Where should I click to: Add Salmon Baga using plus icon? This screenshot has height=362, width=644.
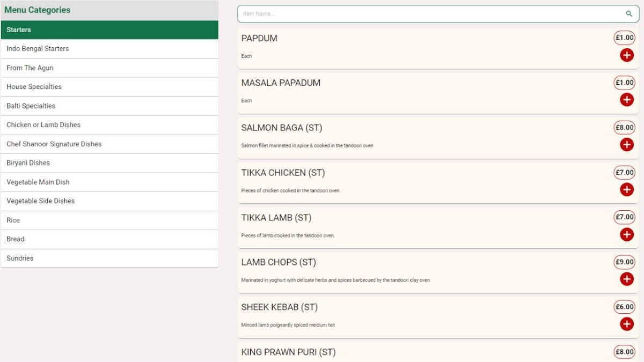tap(626, 145)
